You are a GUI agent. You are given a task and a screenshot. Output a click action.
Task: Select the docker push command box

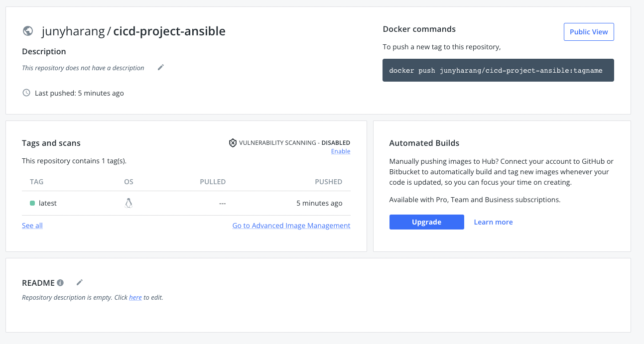tap(498, 70)
